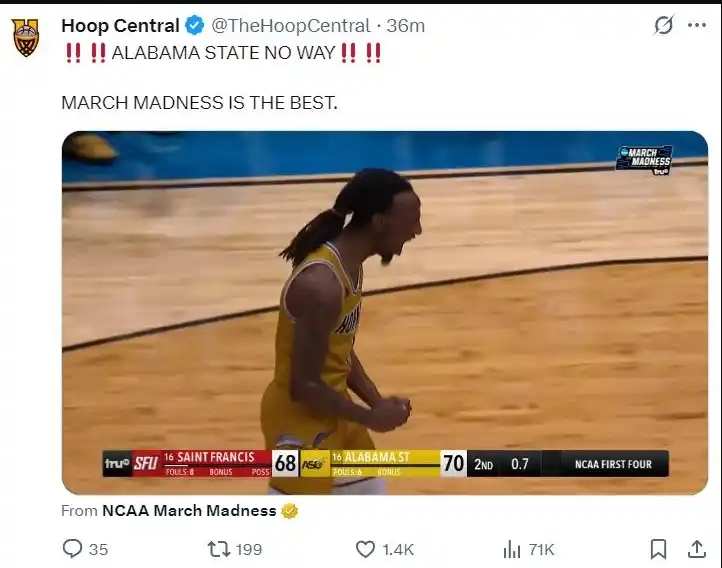
Task: Open the Hoop Central profile avatar
Action: 27,38
